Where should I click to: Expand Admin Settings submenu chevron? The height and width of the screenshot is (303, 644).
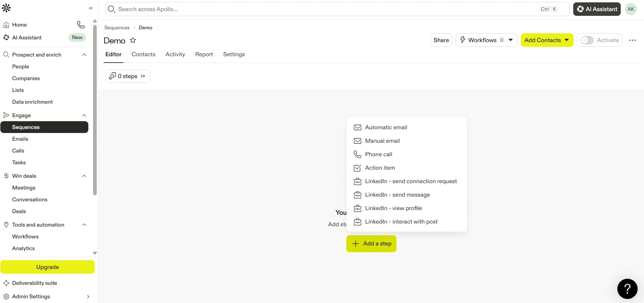point(88,297)
